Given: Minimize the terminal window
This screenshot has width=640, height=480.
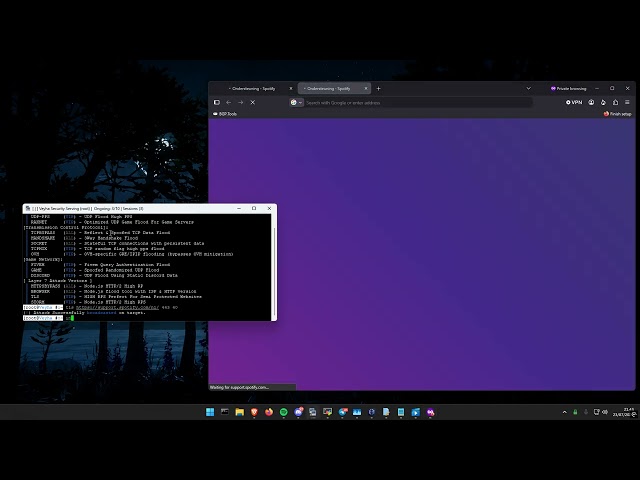Looking at the screenshot, I should pos(239,209).
